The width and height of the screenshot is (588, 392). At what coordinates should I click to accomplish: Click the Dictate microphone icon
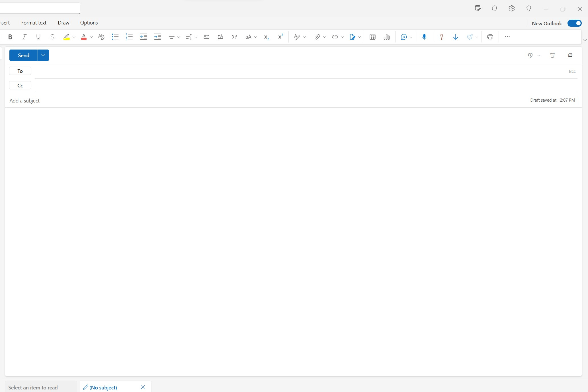424,37
